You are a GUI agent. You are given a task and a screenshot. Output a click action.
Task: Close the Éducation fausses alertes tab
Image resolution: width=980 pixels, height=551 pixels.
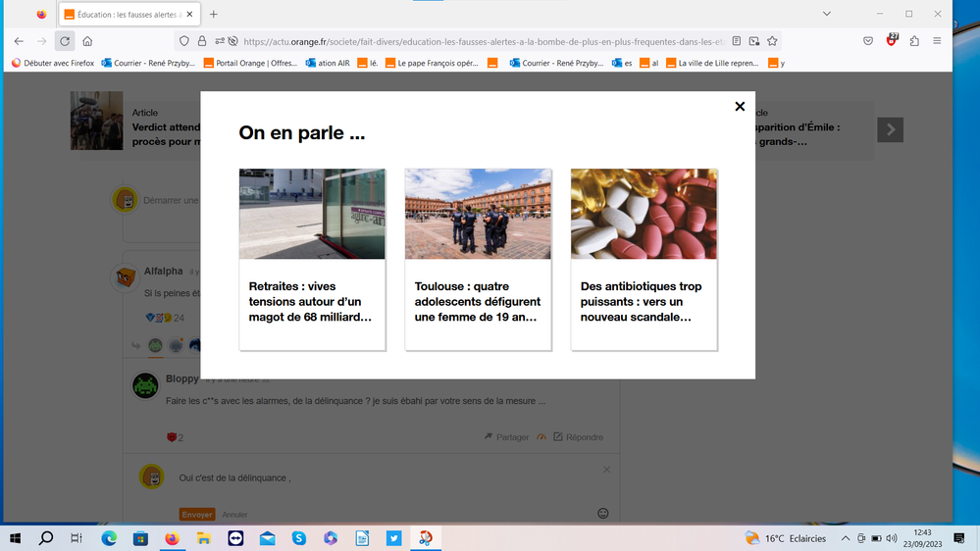pos(189,15)
